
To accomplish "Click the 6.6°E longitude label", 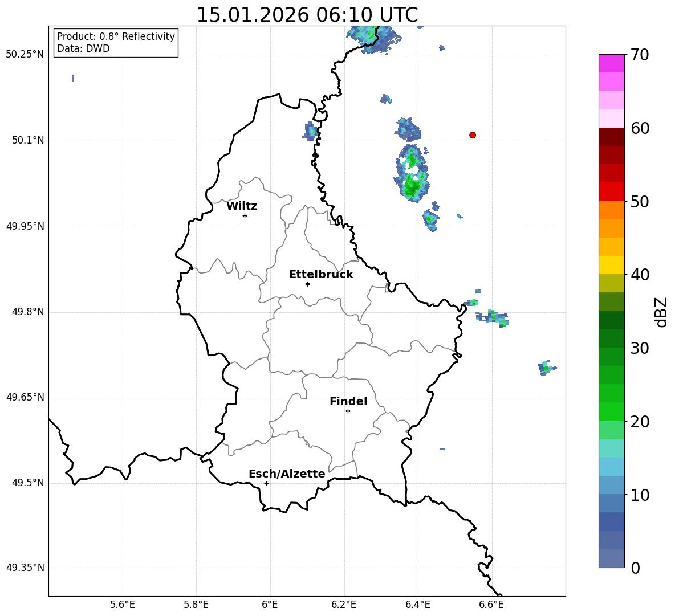I will click(x=491, y=605).
